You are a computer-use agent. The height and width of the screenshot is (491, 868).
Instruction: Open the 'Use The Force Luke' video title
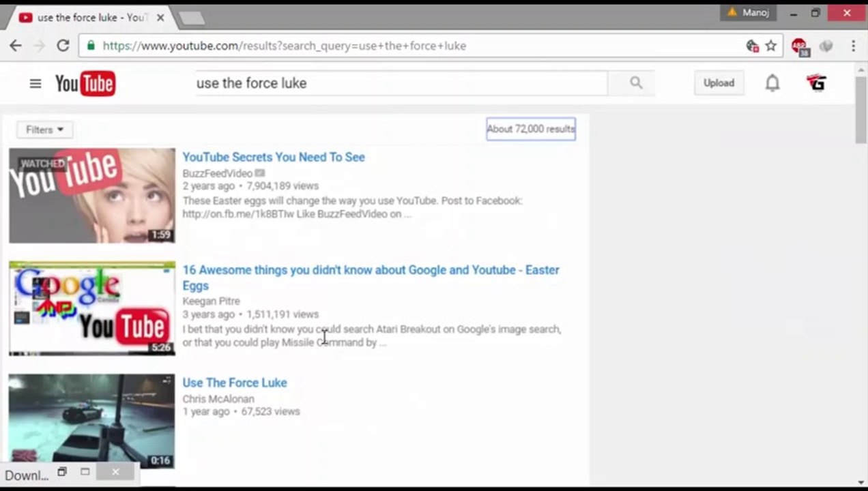235,383
